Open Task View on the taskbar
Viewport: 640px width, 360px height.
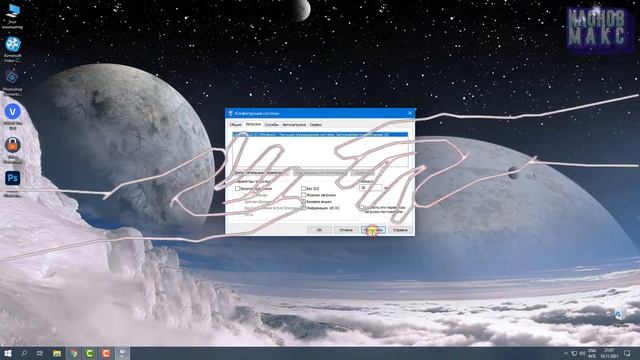click(x=40, y=353)
